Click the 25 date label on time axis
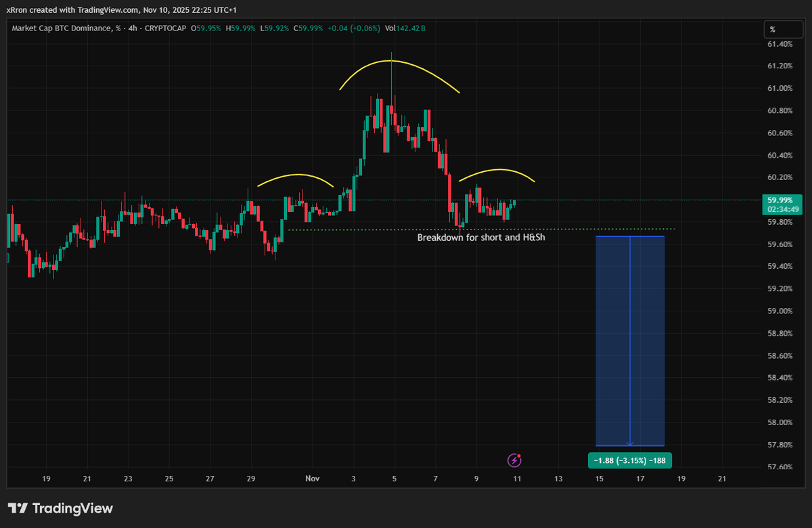Image resolution: width=812 pixels, height=528 pixels. 168,479
